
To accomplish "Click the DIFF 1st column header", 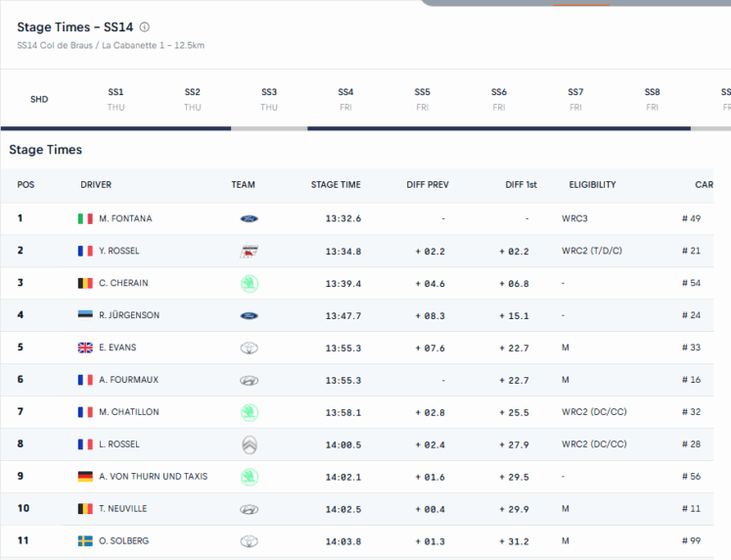I will (x=521, y=185).
